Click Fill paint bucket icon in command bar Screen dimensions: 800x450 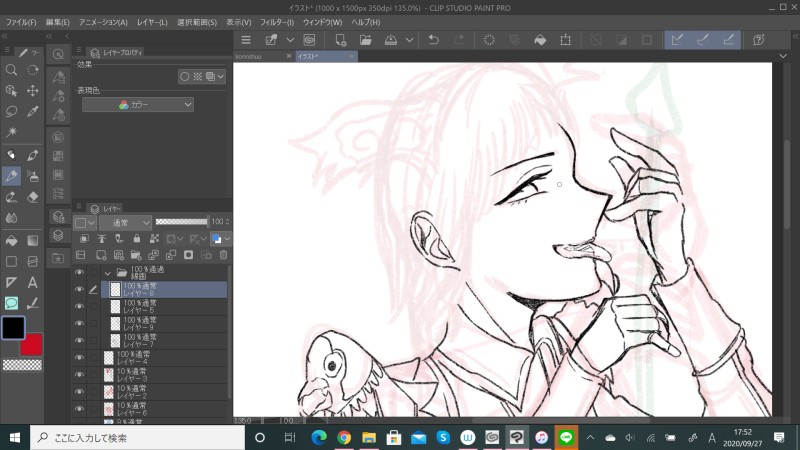point(540,40)
